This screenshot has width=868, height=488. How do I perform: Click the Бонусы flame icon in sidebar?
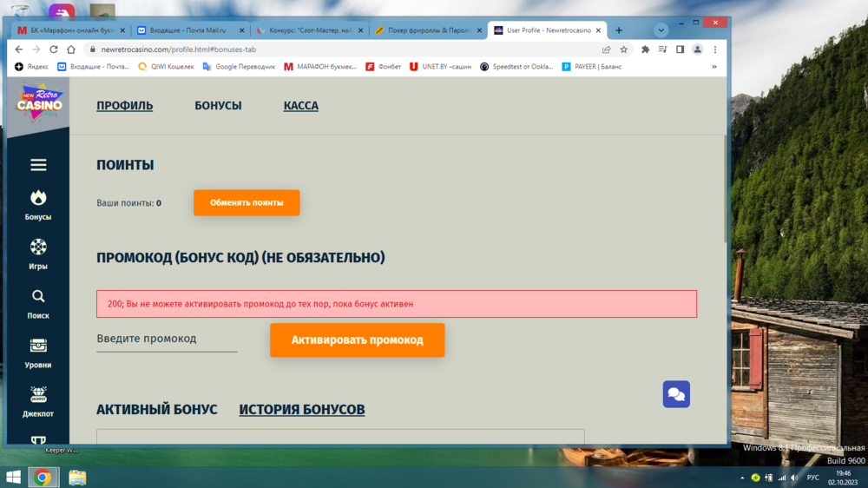click(x=38, y=198)
